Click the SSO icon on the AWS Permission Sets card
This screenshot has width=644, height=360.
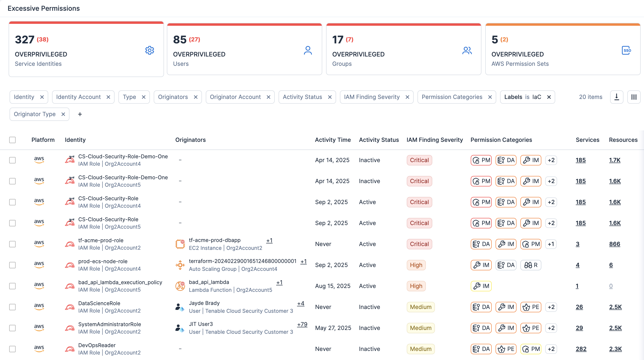(x=626, y=50)
